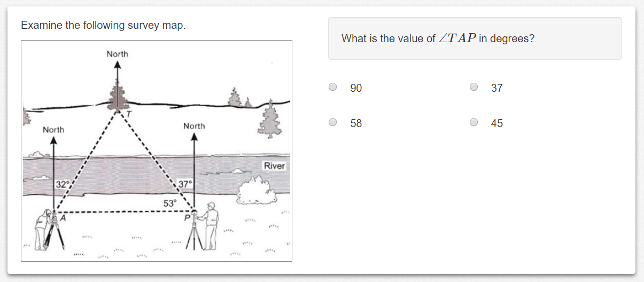The image size is (644, 282).
Task: Click the surveyor standing beside point P
Action: pos(212,221)
